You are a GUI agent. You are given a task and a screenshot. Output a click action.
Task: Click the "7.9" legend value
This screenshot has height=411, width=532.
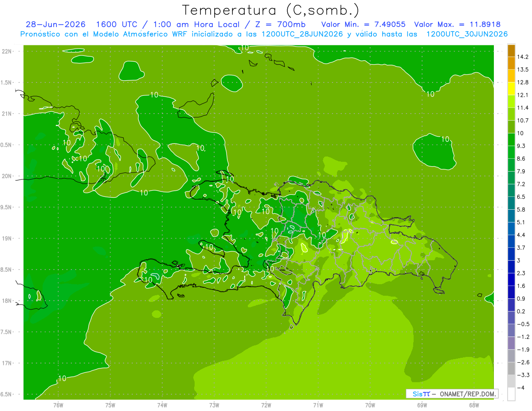coord(521,172)
